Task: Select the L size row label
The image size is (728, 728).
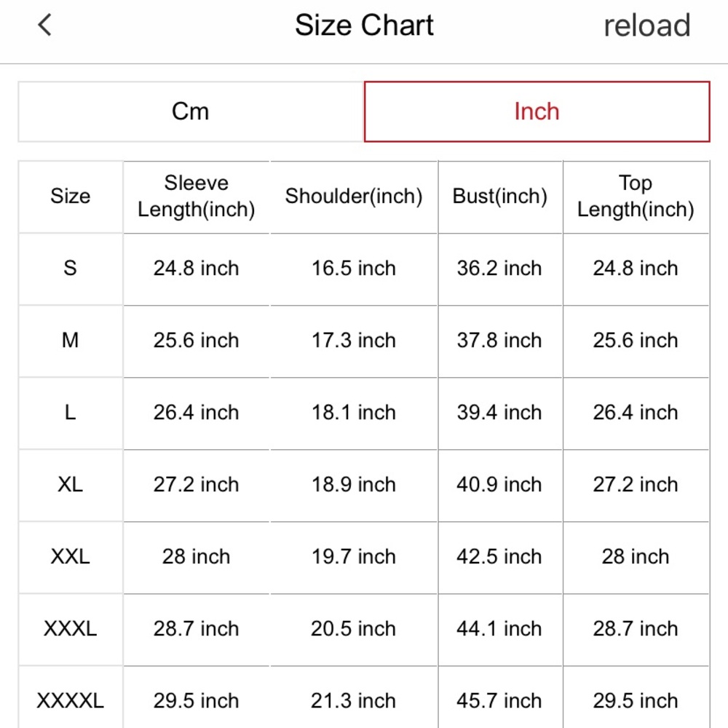Action: pyautogui.click(x=71, y=413)
